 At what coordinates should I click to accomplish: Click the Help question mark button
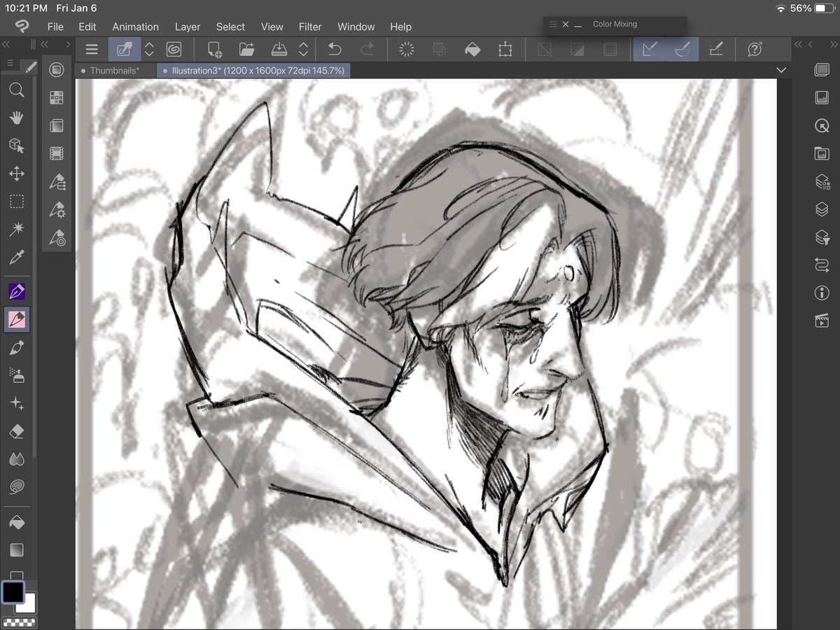(755, 49)
